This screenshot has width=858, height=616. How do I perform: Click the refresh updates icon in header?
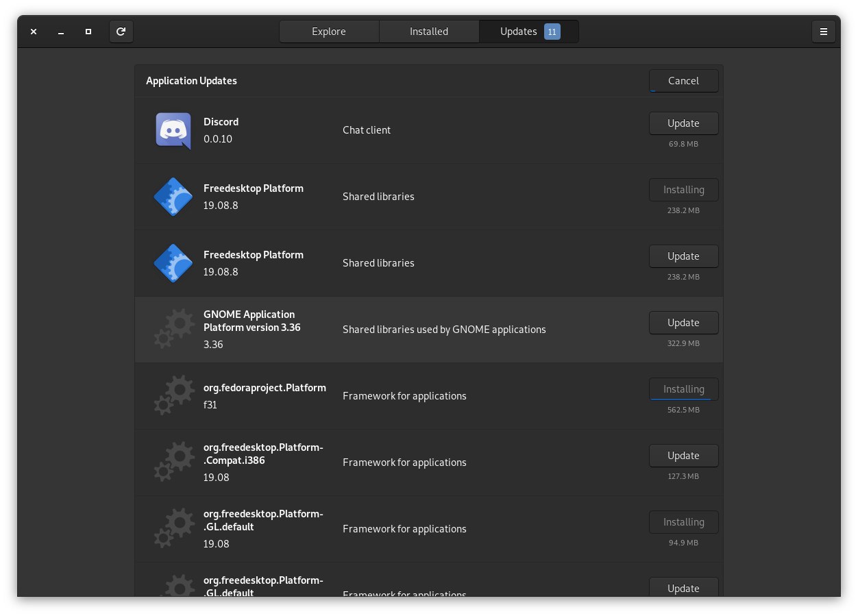point(121,32)
